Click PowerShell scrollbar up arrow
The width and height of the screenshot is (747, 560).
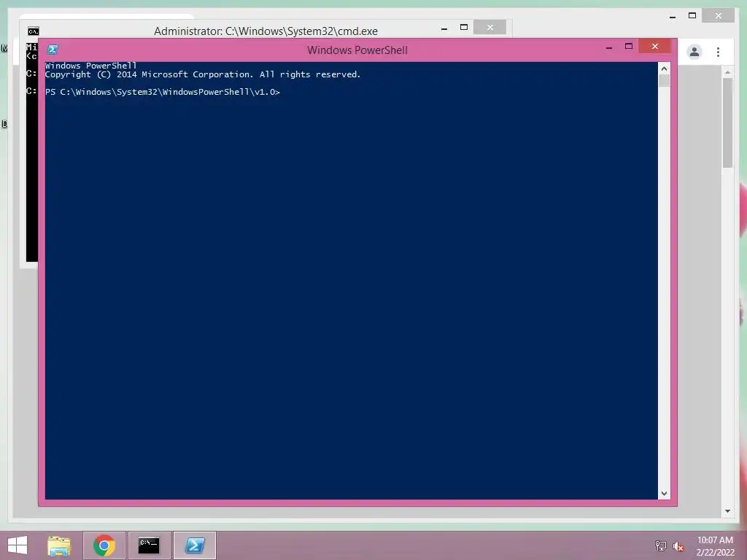click(x=664, y=69)
